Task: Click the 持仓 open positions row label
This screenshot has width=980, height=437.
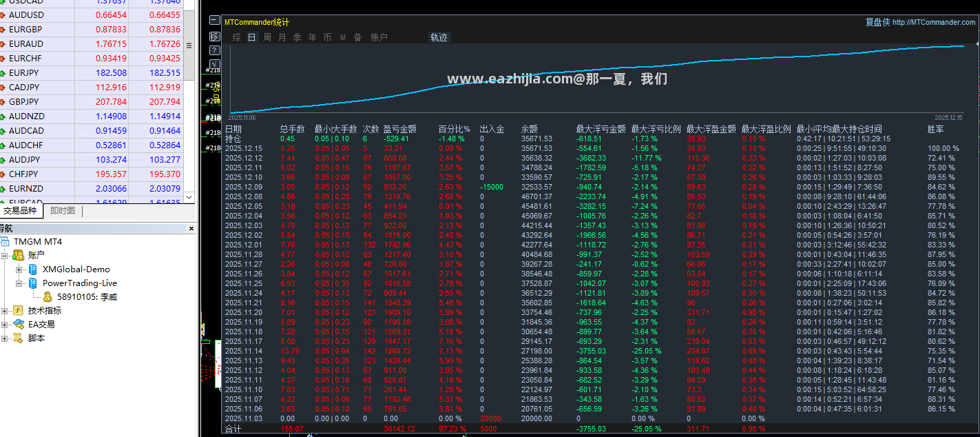Action: point(233,139)
